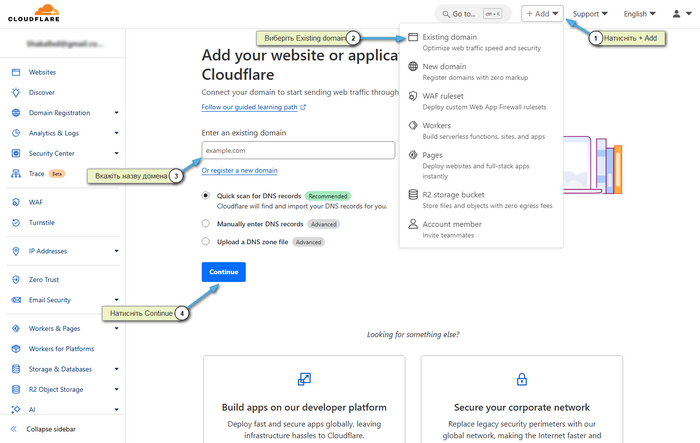Click the Storage & Databases icon
Image resolution: width=700 pixels, height=443 pixels.
[16, 369]
